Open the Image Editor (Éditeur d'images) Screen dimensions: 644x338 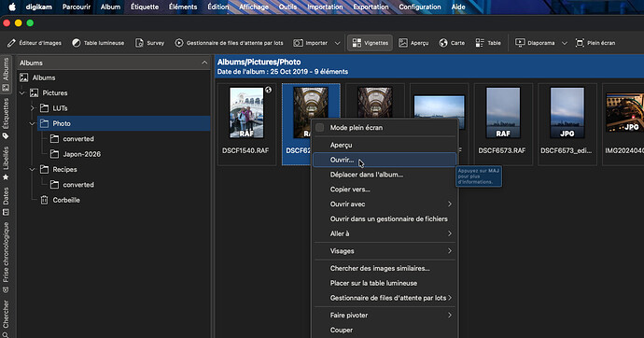tap(35, 43)
